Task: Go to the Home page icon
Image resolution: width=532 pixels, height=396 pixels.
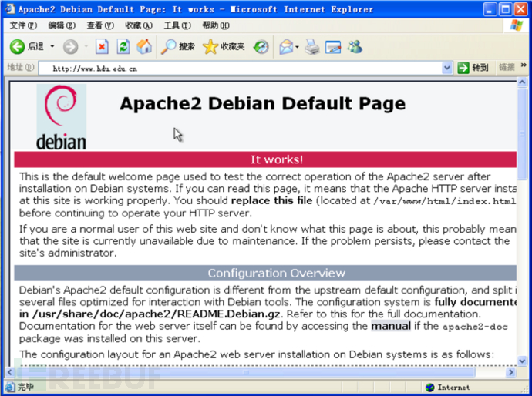Action: pyautogui.click(x=144, y=46)
